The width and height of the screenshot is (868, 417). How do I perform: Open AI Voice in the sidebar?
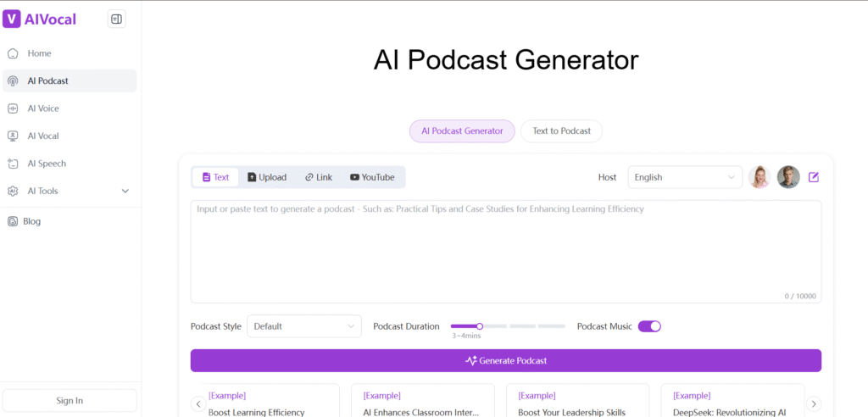click(70, 108)
